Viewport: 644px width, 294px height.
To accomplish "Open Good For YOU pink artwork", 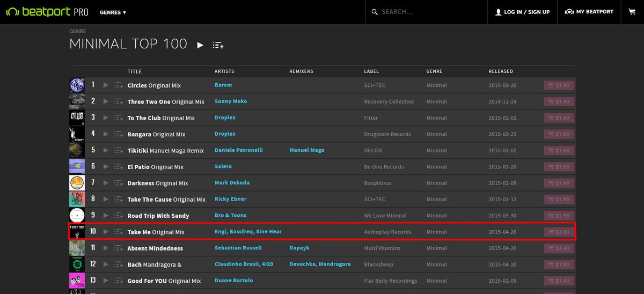I will pyautogui.click(x=77, y=281).
